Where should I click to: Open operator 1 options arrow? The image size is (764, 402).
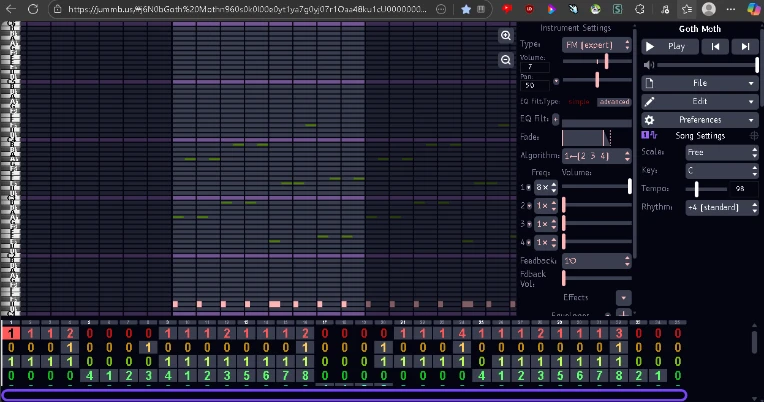coord(529,188)
